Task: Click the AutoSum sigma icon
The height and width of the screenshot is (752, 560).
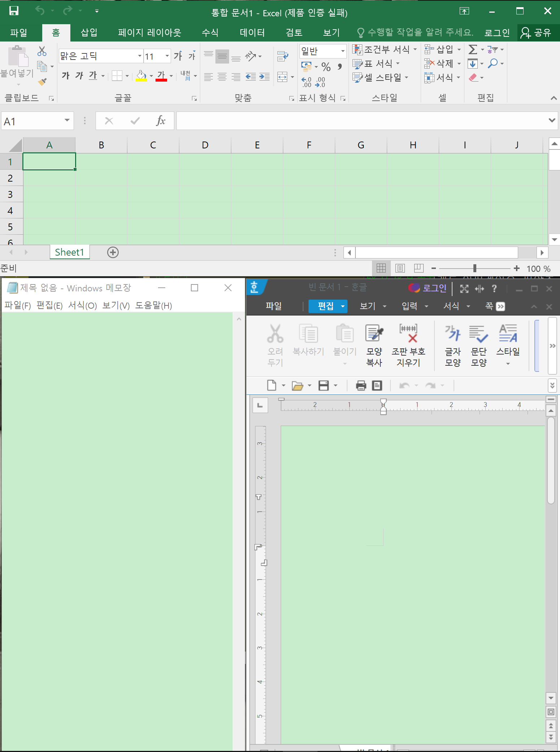Action: pyautogui.click(x=473, y=49)
